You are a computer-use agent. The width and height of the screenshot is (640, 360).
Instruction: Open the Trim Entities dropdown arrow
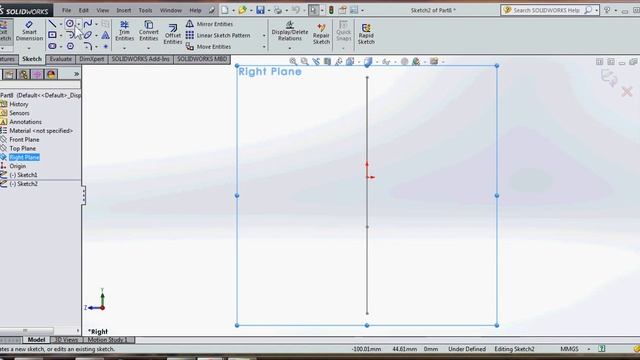click(124, 48)
